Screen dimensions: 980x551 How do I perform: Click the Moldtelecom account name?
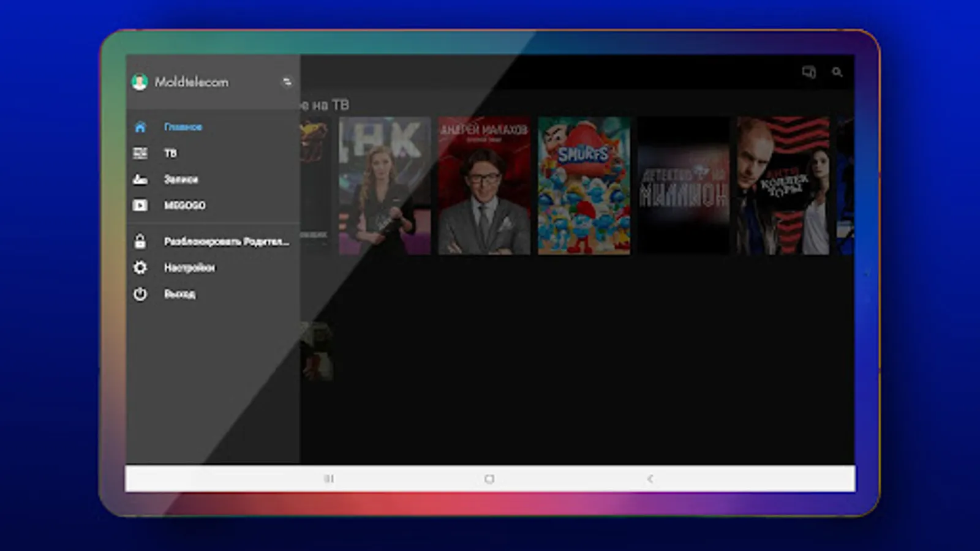(x=193, y=81)
